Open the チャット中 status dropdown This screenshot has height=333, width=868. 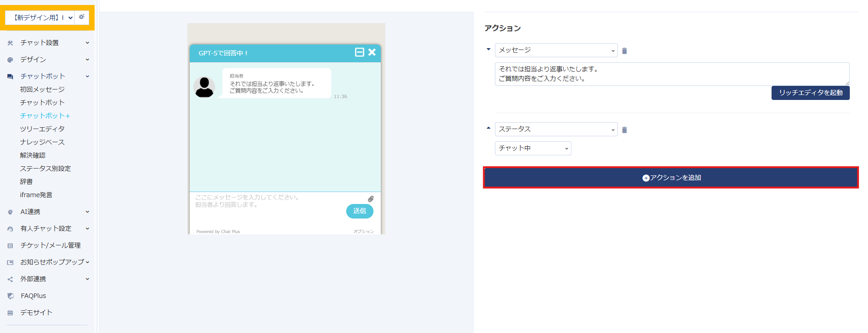point(533,148)
